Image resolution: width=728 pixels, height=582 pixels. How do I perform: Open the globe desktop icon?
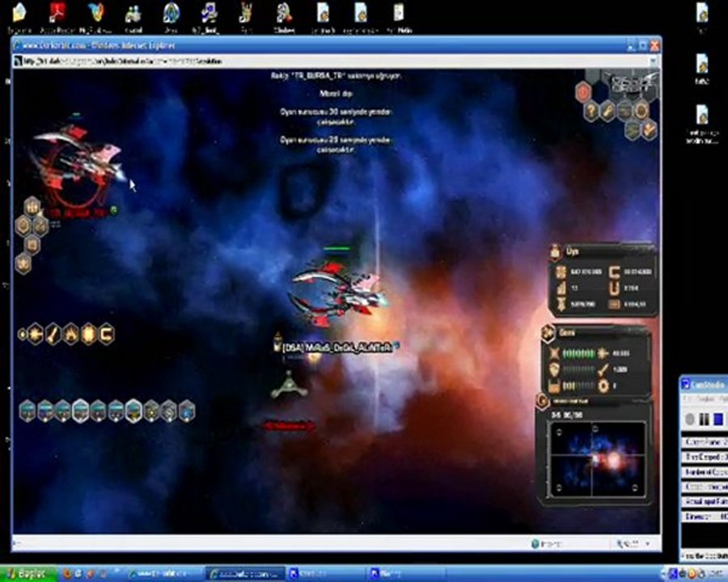tap(171, 17)
